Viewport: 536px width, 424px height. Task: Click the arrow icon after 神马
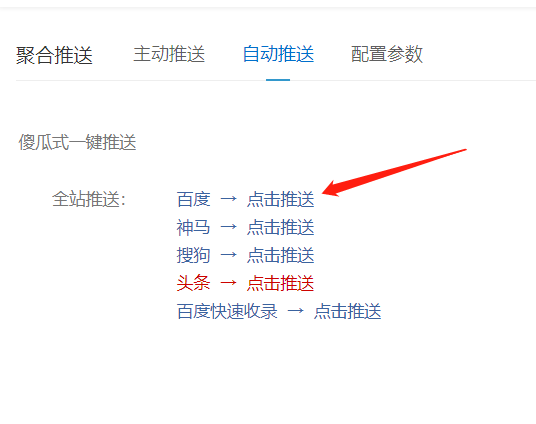coord(229,226)
